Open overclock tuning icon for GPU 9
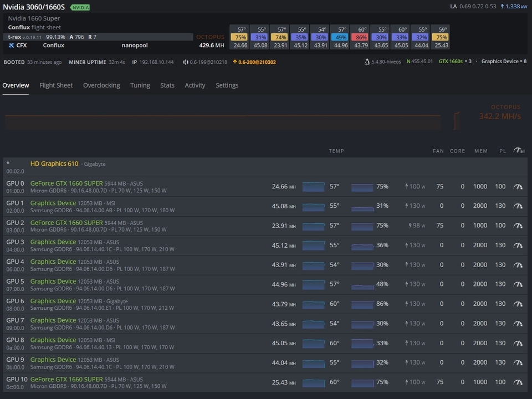This screenshot has width=532, height=399. click(518, 362)
